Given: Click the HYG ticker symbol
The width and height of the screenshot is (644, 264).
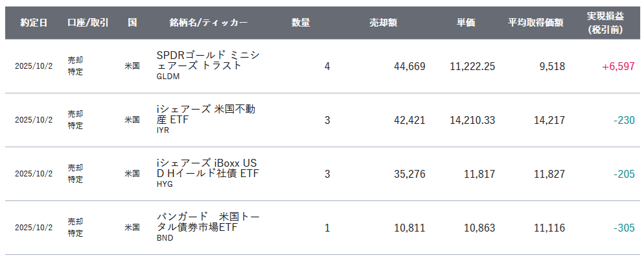Looking at the screenshot, I should [165, 184].
